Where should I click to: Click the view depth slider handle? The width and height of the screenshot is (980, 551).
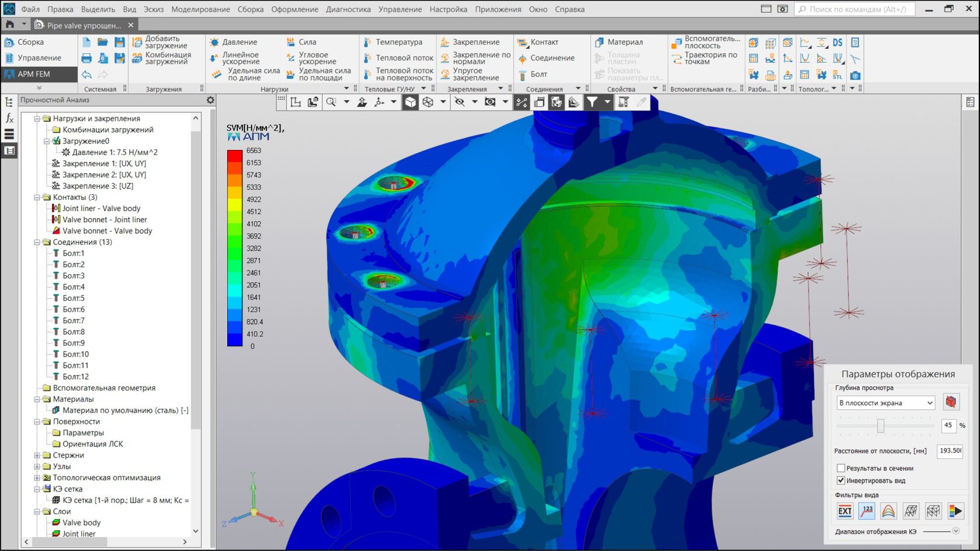tap(881, 426)
